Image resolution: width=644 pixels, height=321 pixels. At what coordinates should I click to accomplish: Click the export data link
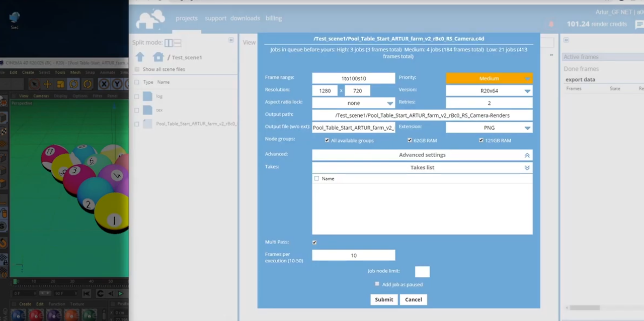coord(580,79)
